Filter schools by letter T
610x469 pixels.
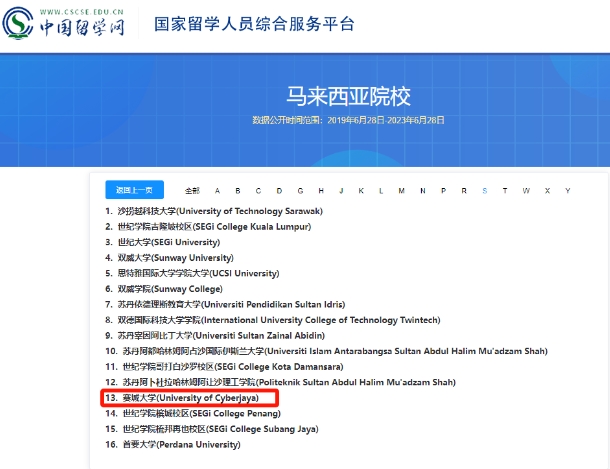tap(505, 191)
